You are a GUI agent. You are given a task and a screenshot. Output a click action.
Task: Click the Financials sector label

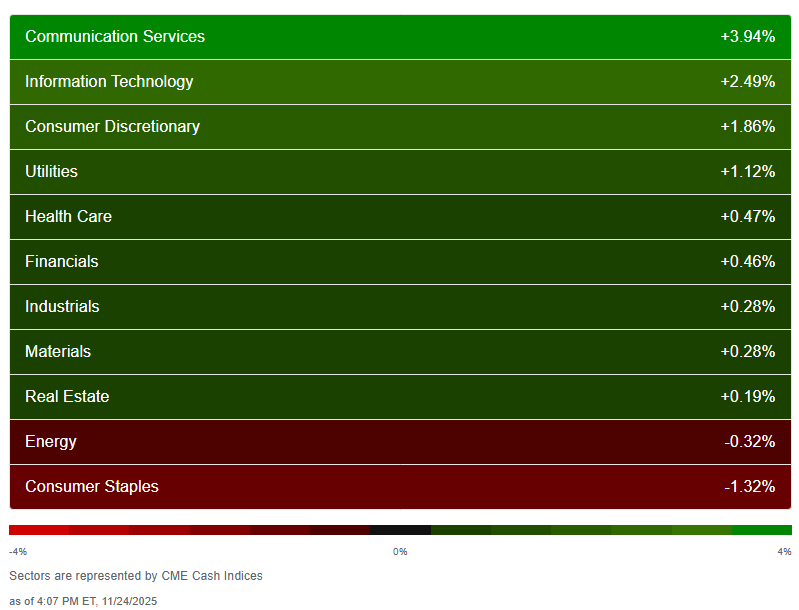pos(62,261)
